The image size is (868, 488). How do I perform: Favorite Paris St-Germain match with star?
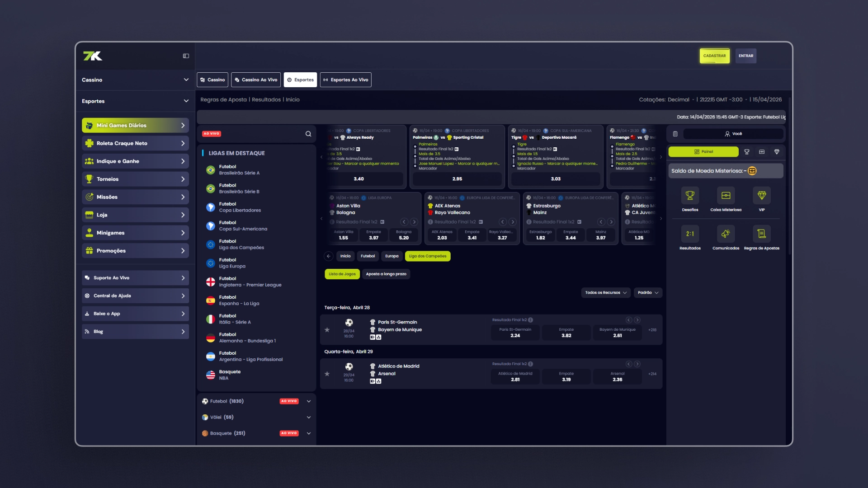(327, 330)
